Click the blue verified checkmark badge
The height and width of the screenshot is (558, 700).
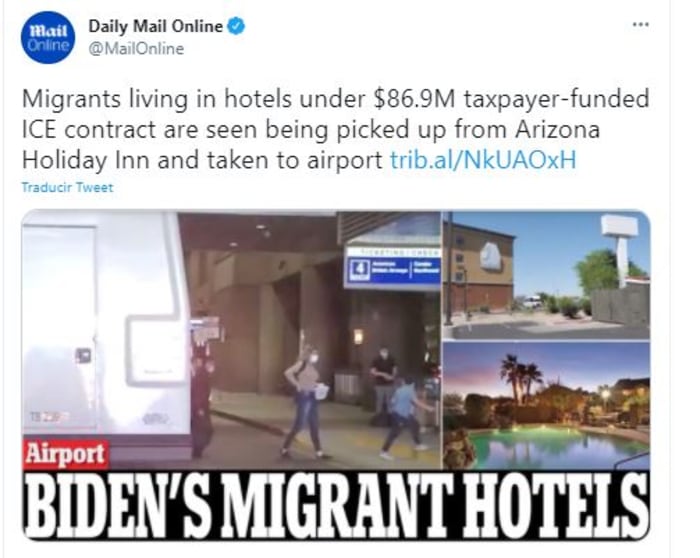236,26
